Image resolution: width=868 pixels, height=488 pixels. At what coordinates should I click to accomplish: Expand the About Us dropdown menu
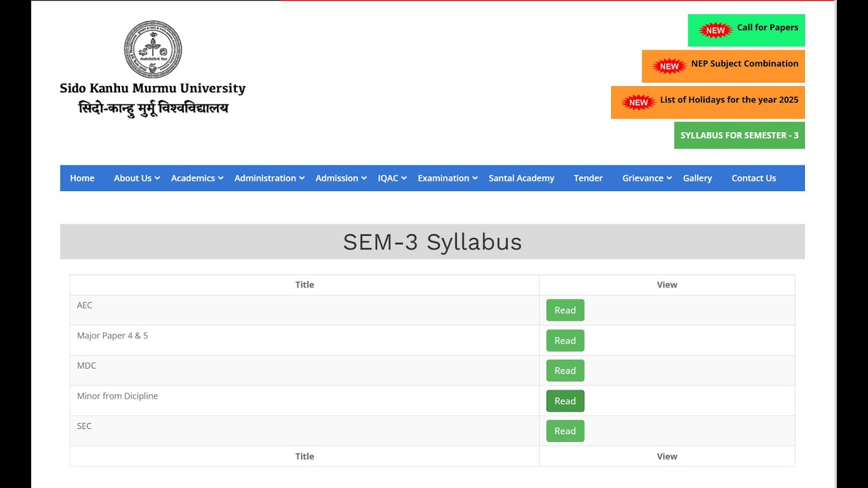click(136, 178)
